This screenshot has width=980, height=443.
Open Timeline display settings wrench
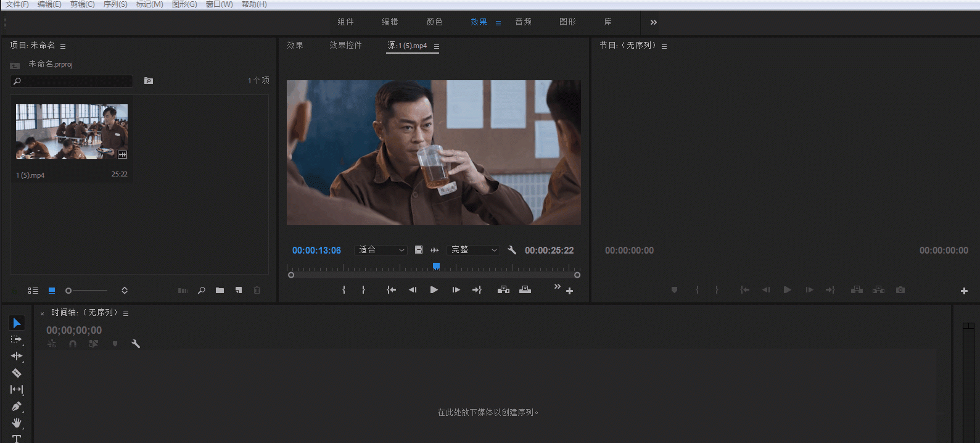[x=136, y=344]
